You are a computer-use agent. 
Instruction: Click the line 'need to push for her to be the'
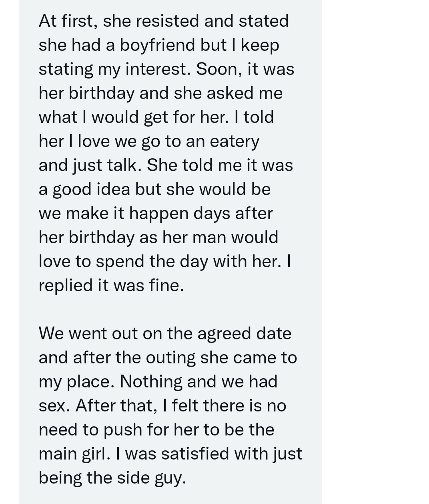pyautogui.click(x=156, y=430)
